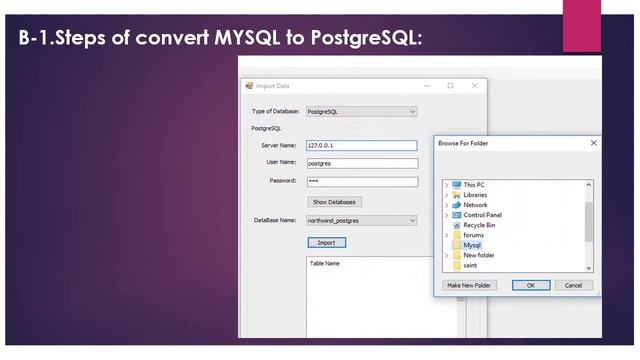
Task: Click the New folder folder icon
Action: [x=457, y=255]
